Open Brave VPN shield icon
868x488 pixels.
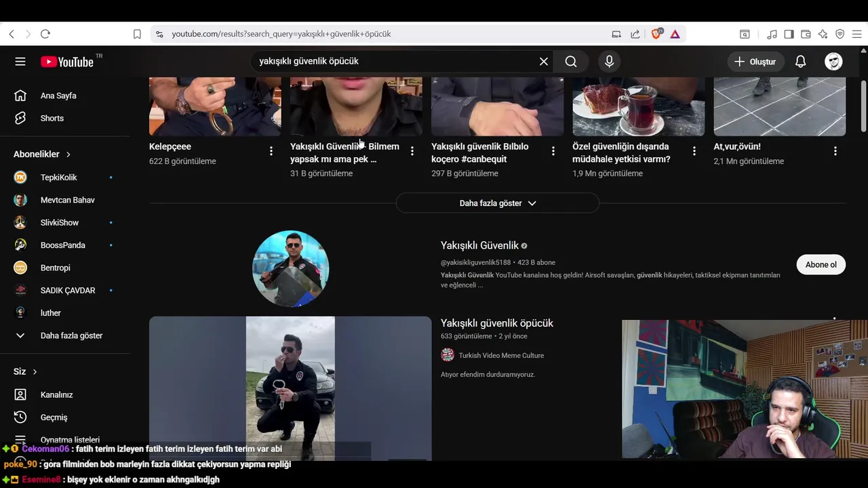click(840, 34)
